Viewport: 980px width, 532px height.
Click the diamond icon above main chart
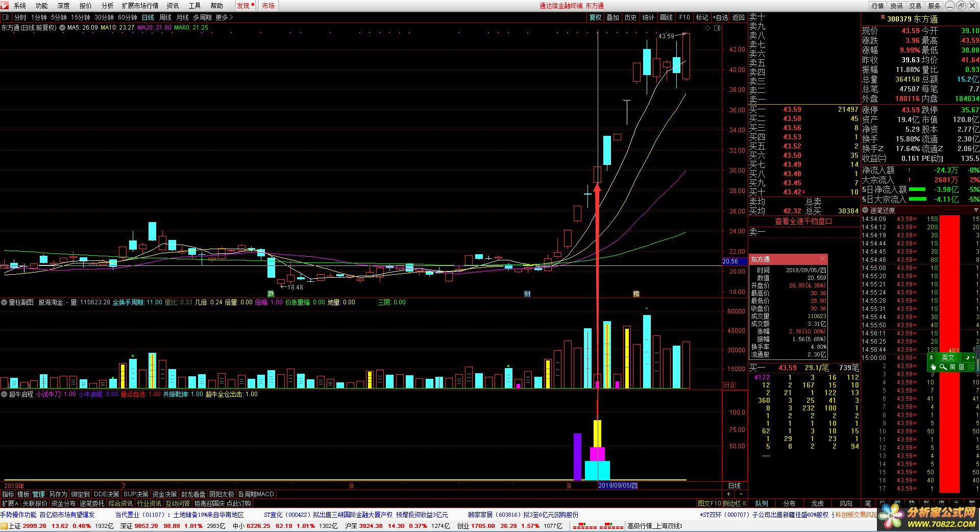[708, 28]
